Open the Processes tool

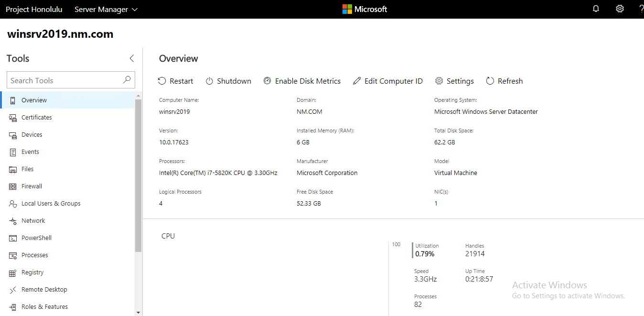pyautogui.click(x=35, y=255)
